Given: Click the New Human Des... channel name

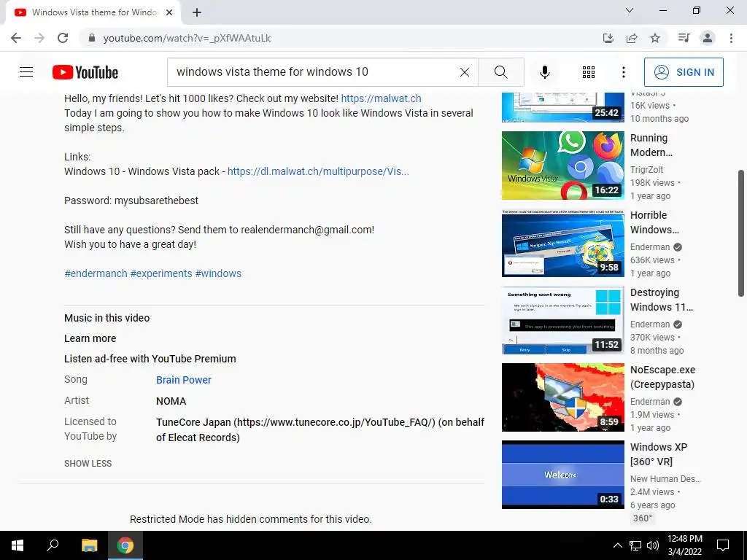Looking at the screenshot, I should tap(665, 479).
